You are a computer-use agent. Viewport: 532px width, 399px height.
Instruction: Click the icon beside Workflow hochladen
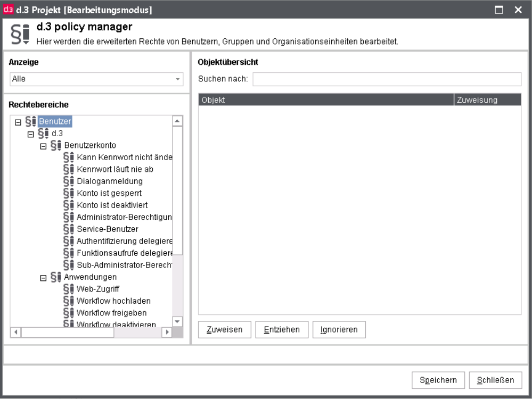pyautogui.click(x=69, y=301)
